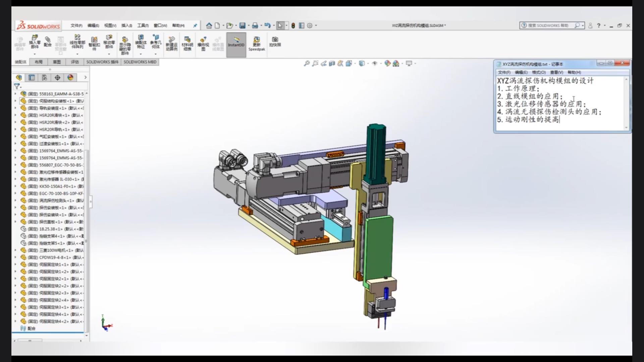Click the user login icon near search
The image size is (644, 362).
[x=590, y=25]
